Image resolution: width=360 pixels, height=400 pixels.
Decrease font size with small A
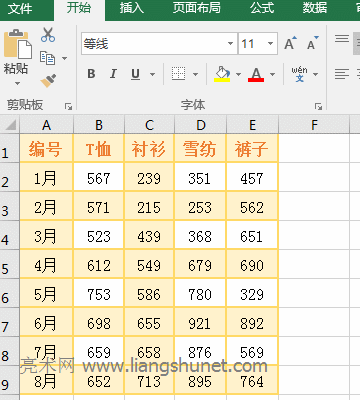pyautogui.click(x=313, y=43)
